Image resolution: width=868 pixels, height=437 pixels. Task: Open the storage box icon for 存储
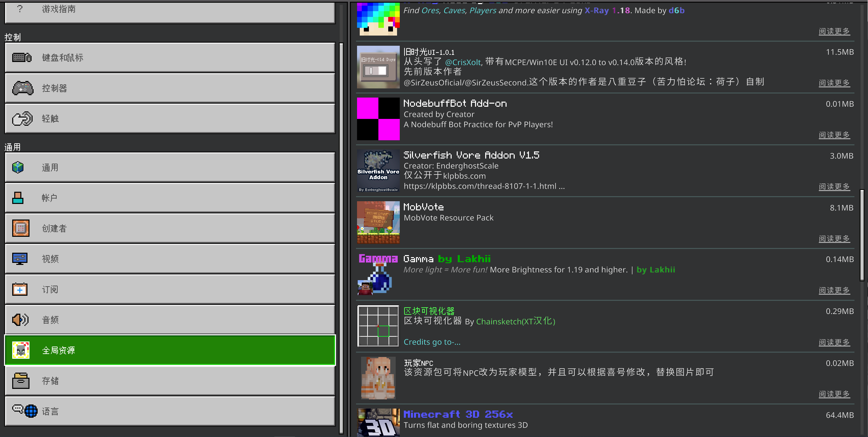[x=21, y=381]
